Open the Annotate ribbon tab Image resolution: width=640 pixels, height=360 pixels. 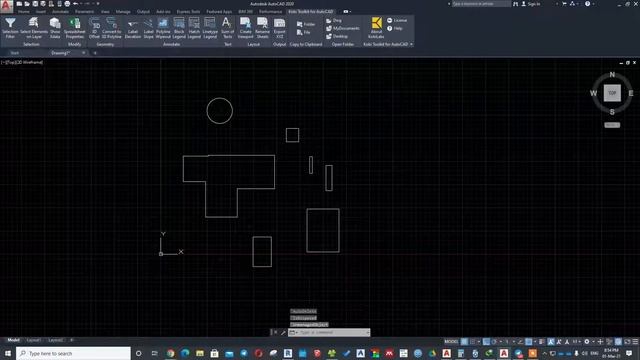pyautogui.click(x=60, y=11)
